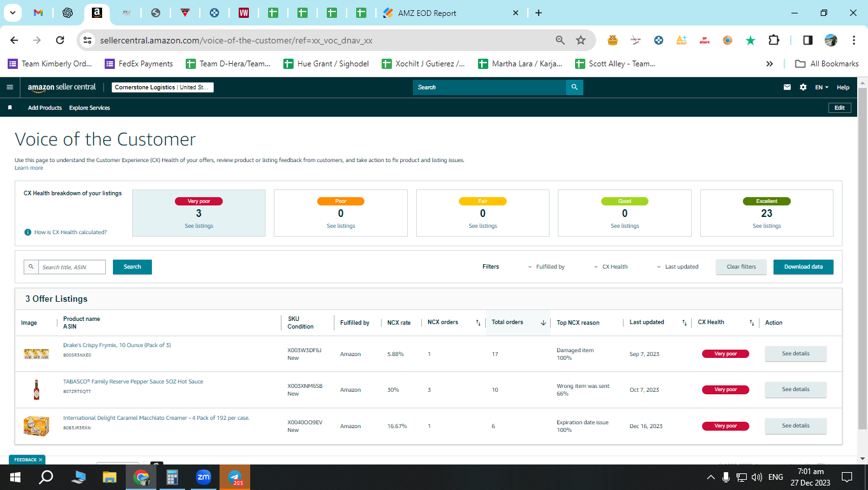Open Zoom from the taskbar

point(204,477)
